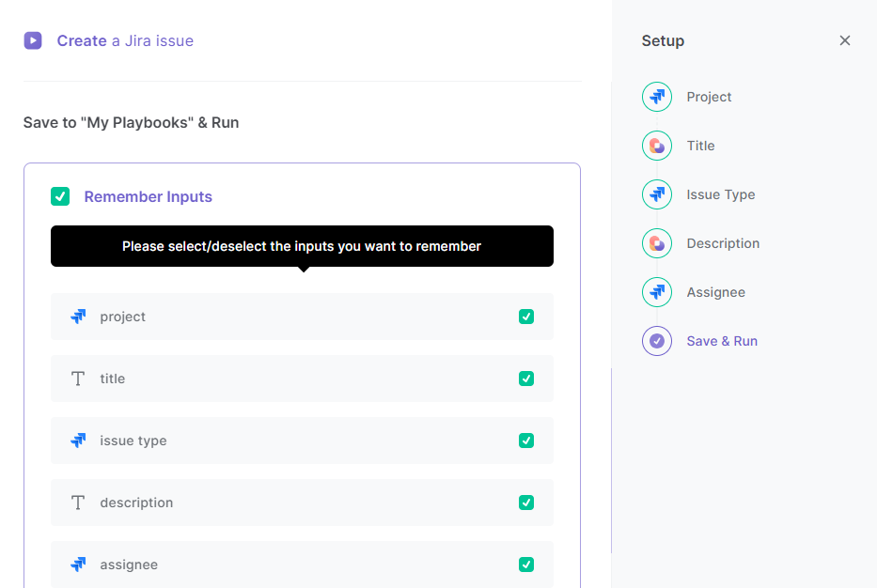The width and height of the screenshot is (877, 588).
Task: Click the Save & Run checkmark step icon
Action: tap(657, 341)
